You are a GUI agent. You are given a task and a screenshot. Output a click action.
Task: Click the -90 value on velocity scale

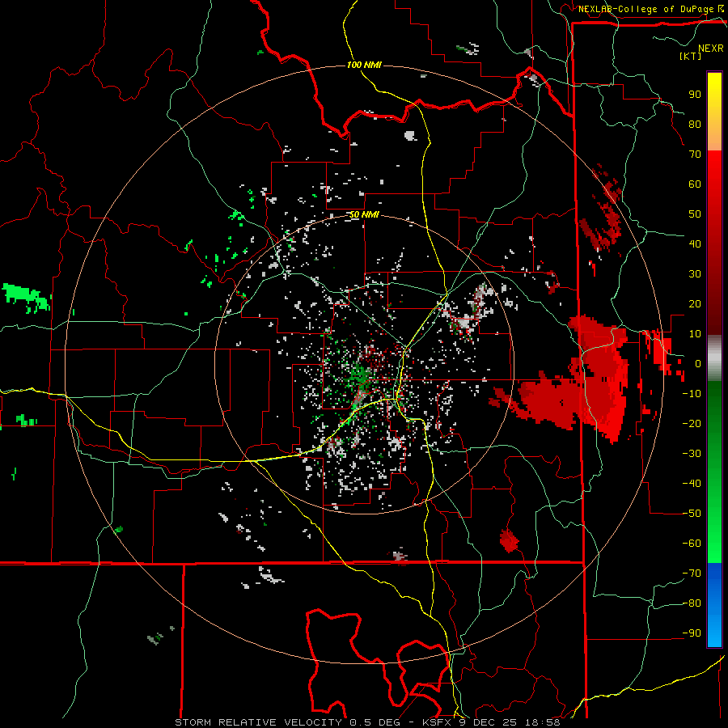[x=692, y=633]
